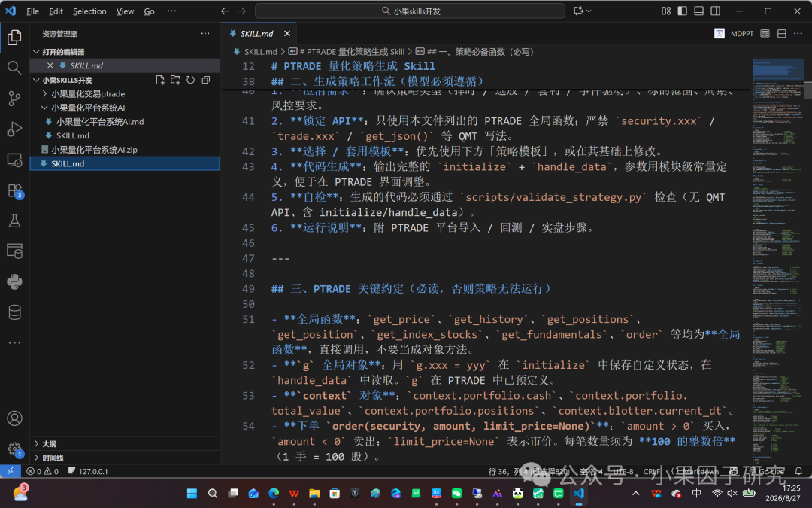Close SKILL.md in open editors list
This screenshot has height=508, width=812.
click(x=50, y=65)
